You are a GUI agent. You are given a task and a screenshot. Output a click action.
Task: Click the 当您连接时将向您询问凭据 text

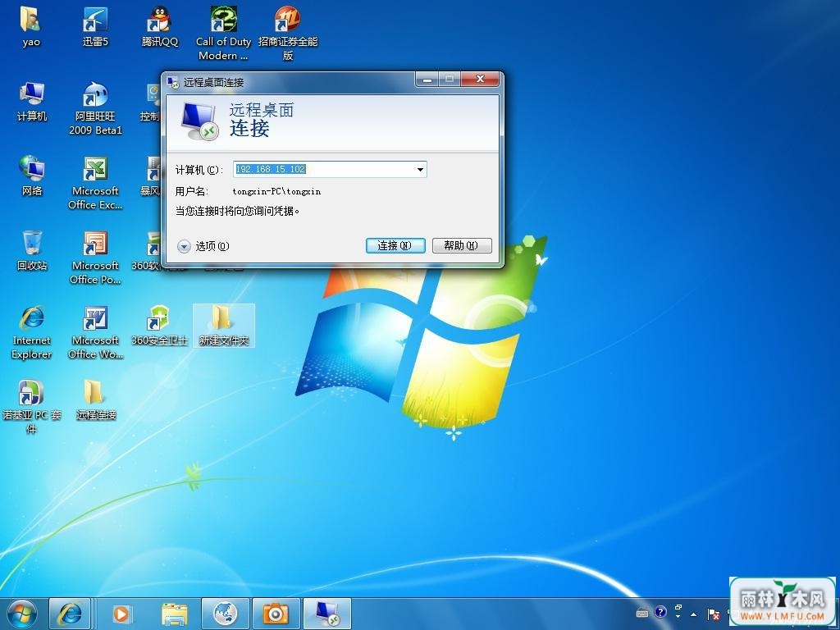(237, 211)
